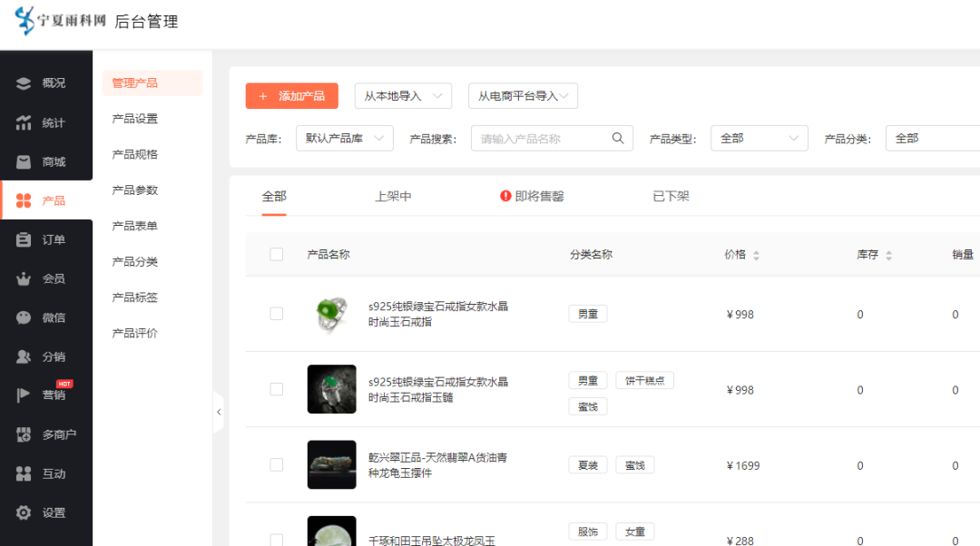Open the 多商户 multi-merchant icon
The height and width of the screenshot is (546, 980).
point(23,434)
